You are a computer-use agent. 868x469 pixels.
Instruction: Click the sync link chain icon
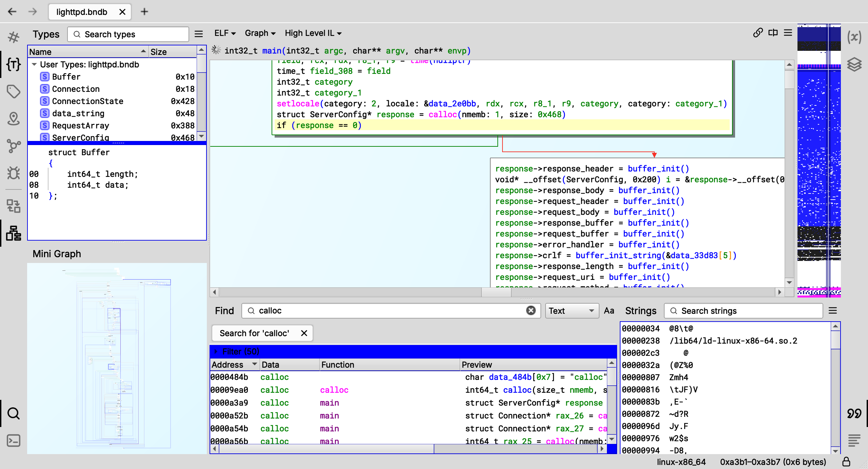tap(758, 33)
